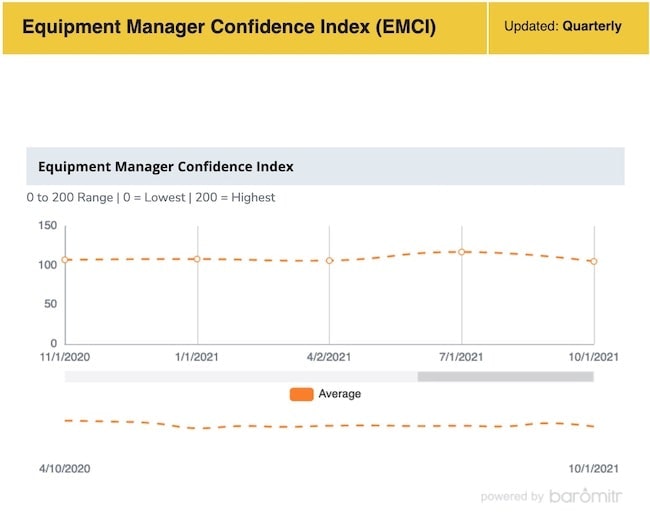Select the 1/1/2021 data point marker
Image resolution: width=650 pixels, height=517 pixels.
pyautogui.click(x=197, y=259)
